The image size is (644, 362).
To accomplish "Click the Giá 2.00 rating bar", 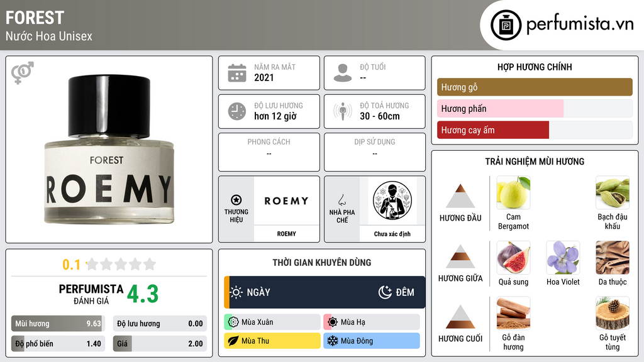I will click(160, 344).
